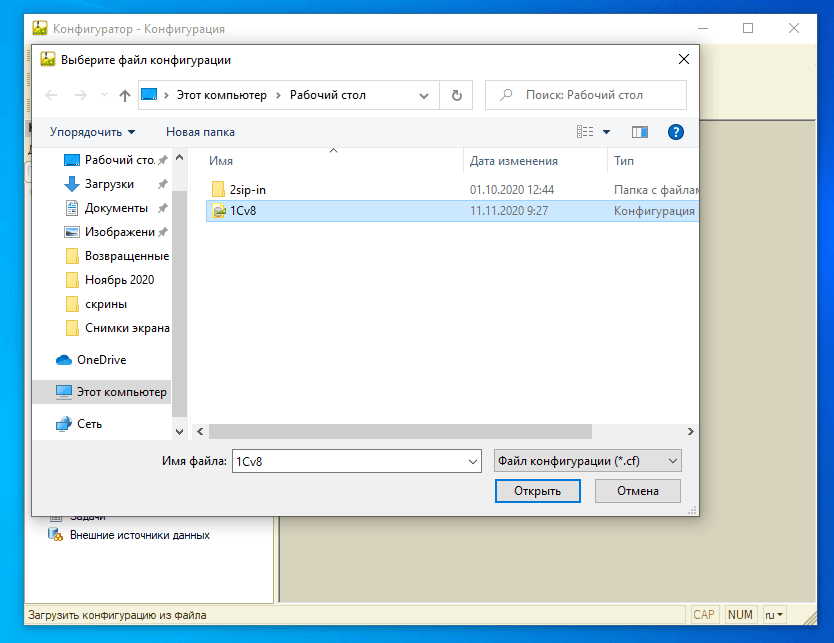Image resolution: width=834 pixels, height=643 pixels.
Task: Click the Новая папка button
Action: (x=200, y=131)
